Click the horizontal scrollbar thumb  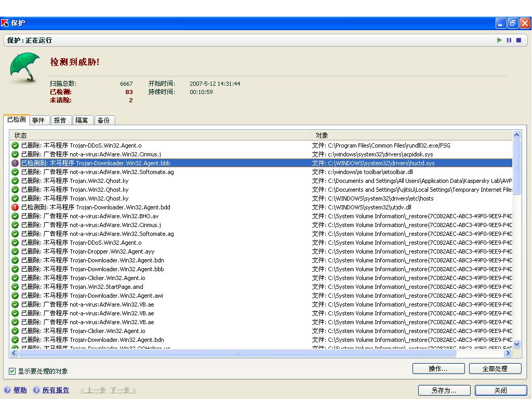click(237, 353)
